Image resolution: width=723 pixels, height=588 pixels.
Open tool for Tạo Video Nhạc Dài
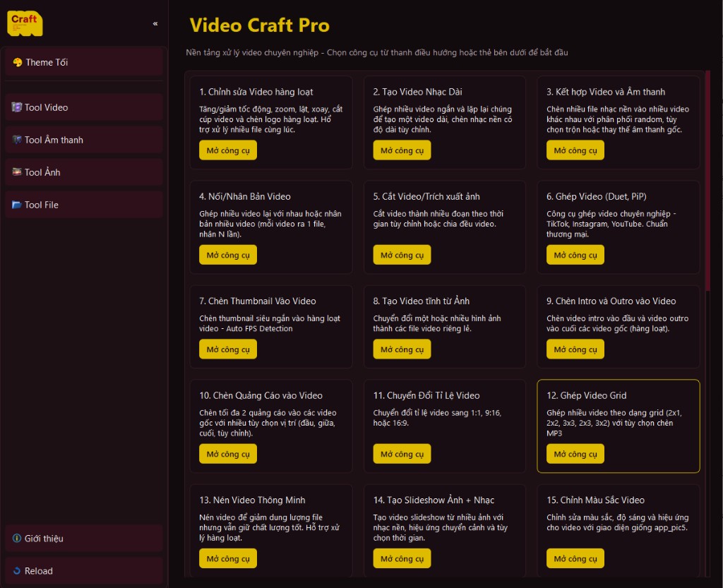click(402, 150)
